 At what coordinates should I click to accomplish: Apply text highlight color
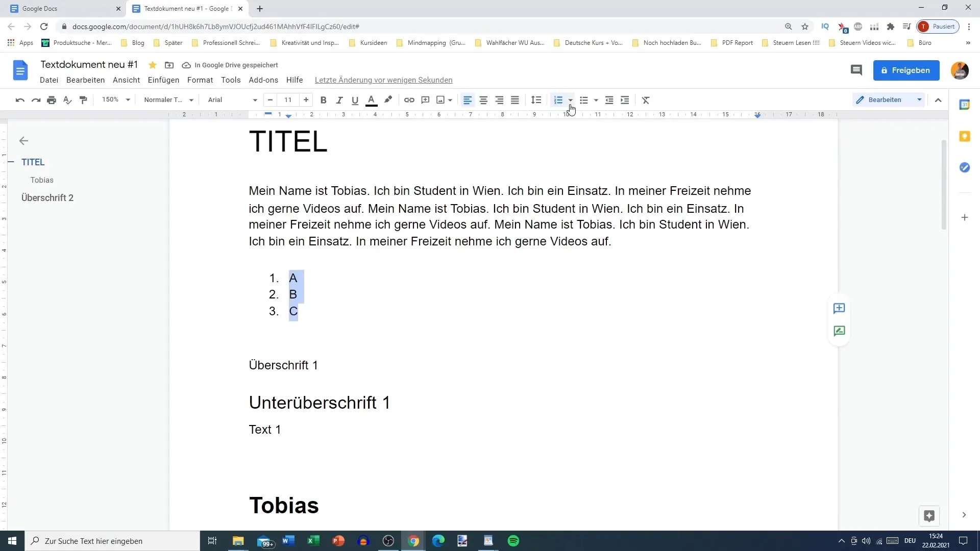388,99
